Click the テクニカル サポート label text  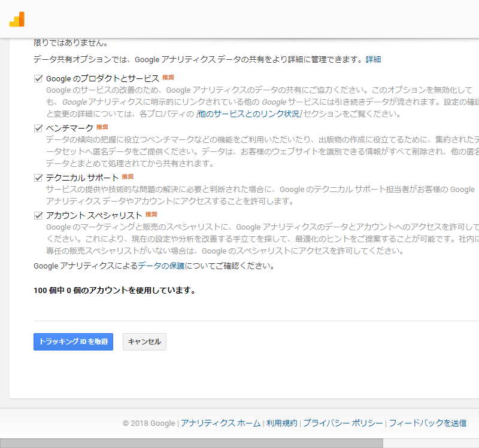click(82, 178)
